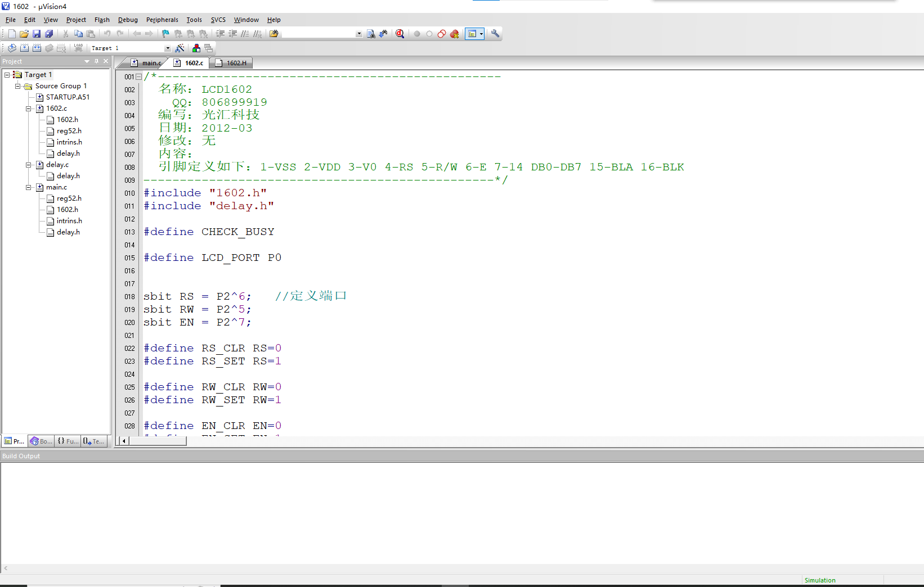Toggle the Window layout button in the toolbar
The height and width of the screenshot is (587, 924).
click(x=472, y=34)
